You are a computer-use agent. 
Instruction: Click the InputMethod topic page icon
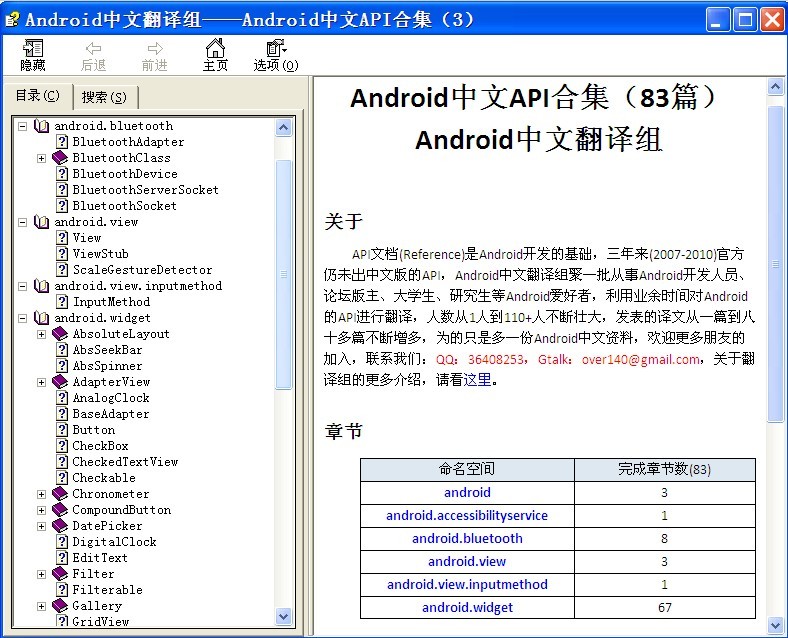(x=62, y=301)
